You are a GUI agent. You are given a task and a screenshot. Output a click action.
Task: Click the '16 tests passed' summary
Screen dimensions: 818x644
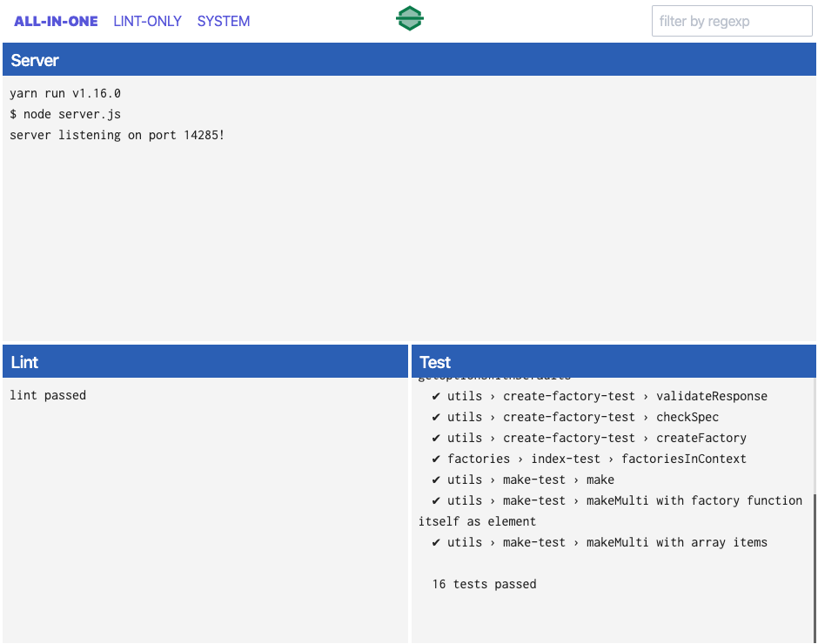tap(484, 584)
